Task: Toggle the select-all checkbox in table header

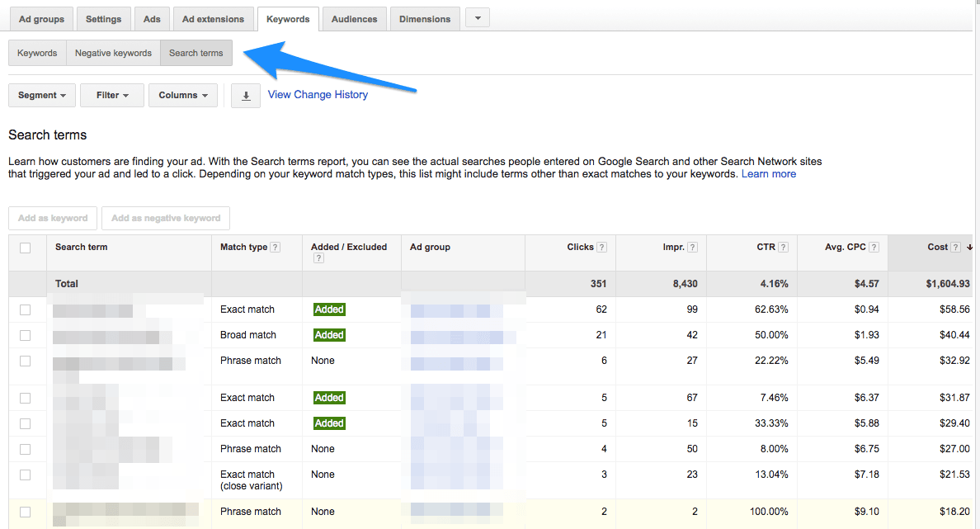Action: [26, 248]
